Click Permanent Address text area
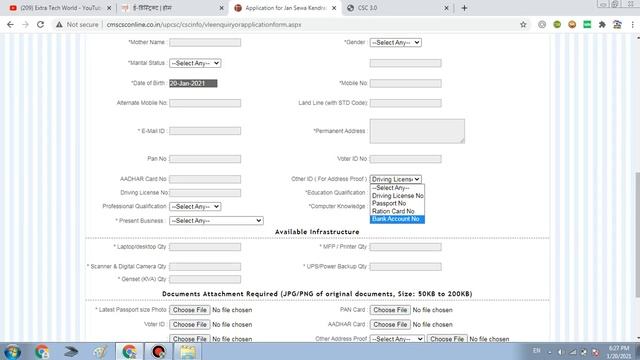 [x=417, y=131]
